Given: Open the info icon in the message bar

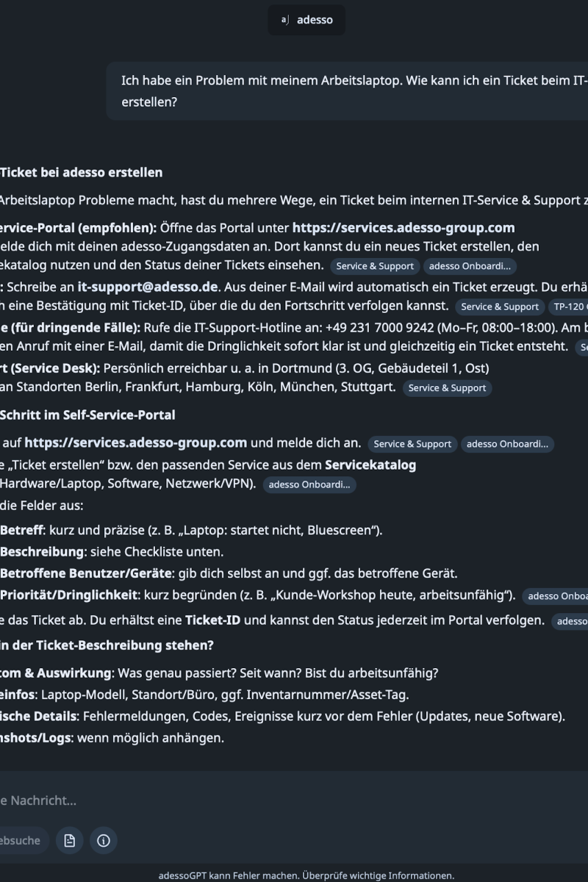Looking at the screenshot, I should click(x=104, y=840).
